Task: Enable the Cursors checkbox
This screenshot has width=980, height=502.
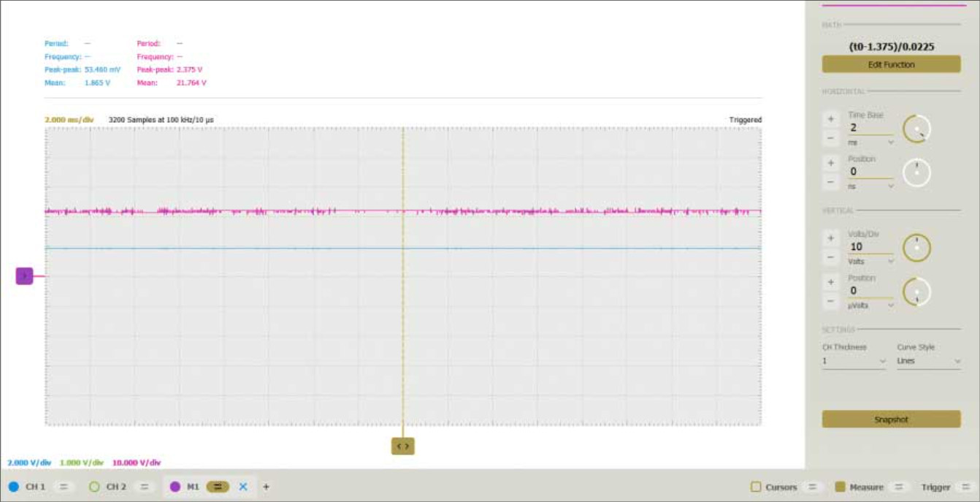Action: pos(756,487)
